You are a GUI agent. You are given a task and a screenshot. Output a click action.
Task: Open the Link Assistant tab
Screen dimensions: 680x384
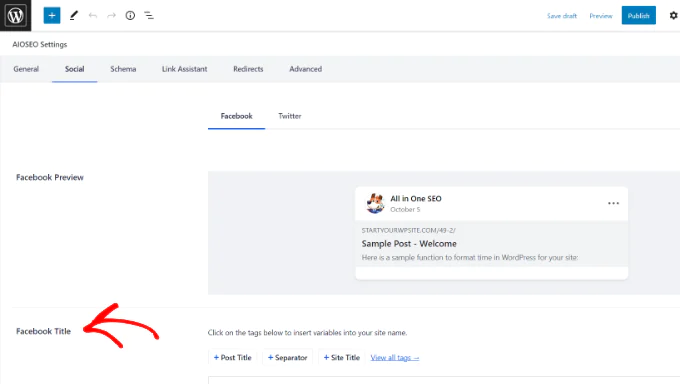[184, 69]
